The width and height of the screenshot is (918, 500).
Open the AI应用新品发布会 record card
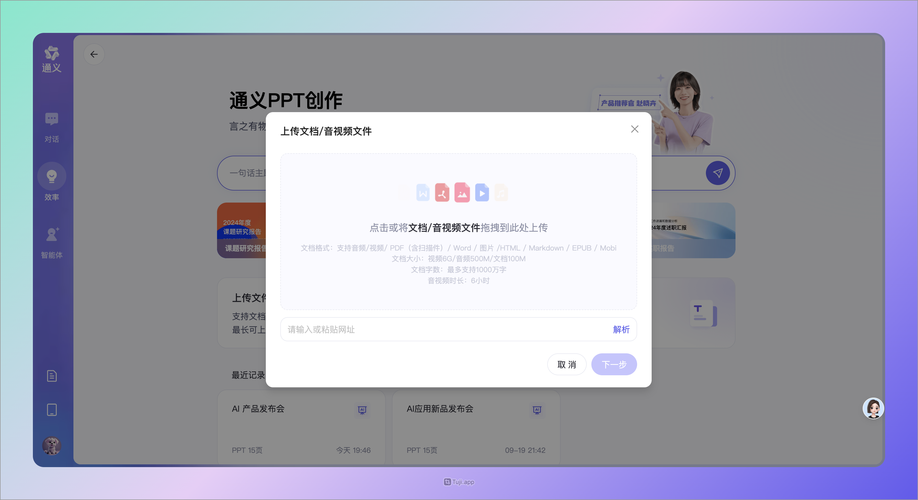click(x=476, y=428)
